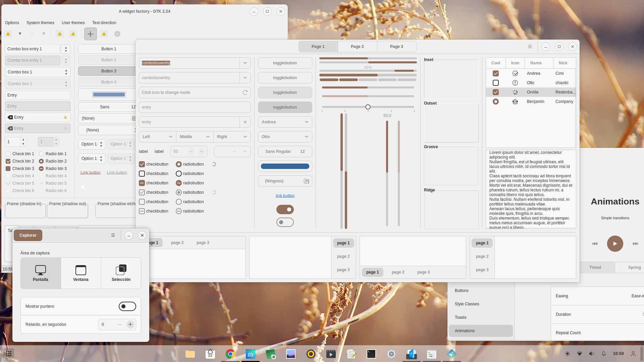Select the first radiobutton in Page 1 window
The width and height of the screenshot is (644, 362).
(179, 164)
